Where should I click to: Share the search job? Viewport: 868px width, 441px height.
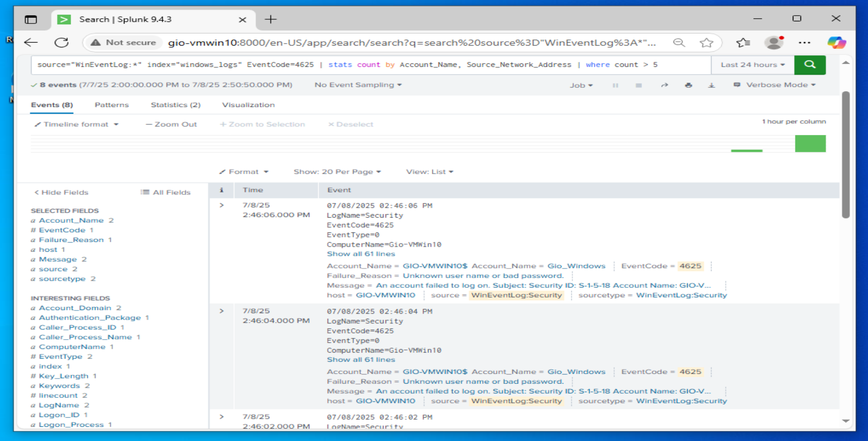click(664, 85)
